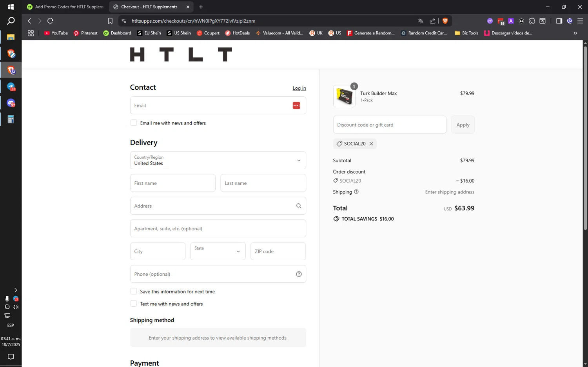This screenshot has height=367, width=588.
Task: Open Telegram from taskbar
Action: (x=11, y=87)
